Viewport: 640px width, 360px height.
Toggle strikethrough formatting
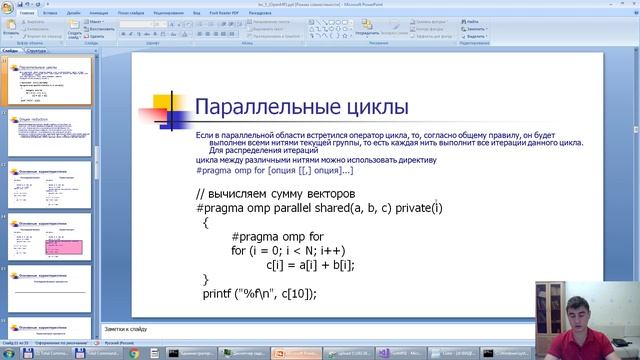[147, 34]
